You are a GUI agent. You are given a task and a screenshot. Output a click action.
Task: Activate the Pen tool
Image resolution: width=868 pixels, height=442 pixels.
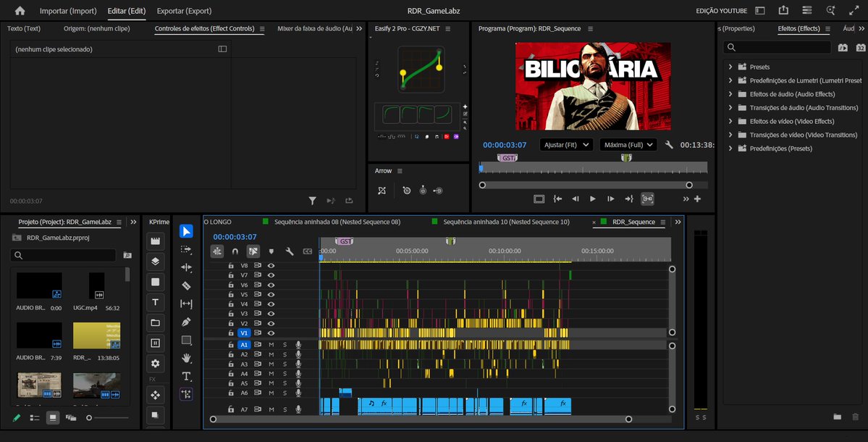[187, 322]
